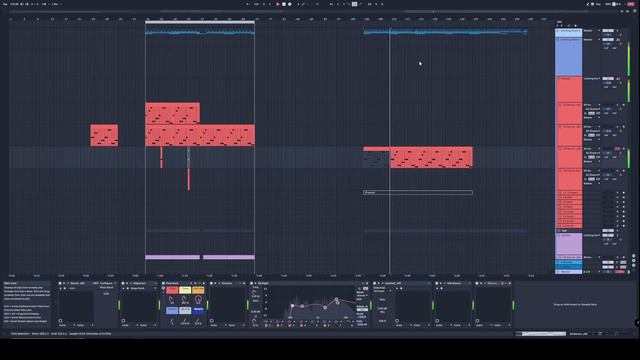Viewport: 640px width, 360px height.
Task: Toggle activator of the colored-pedals device
Action: tap(164, 283)
